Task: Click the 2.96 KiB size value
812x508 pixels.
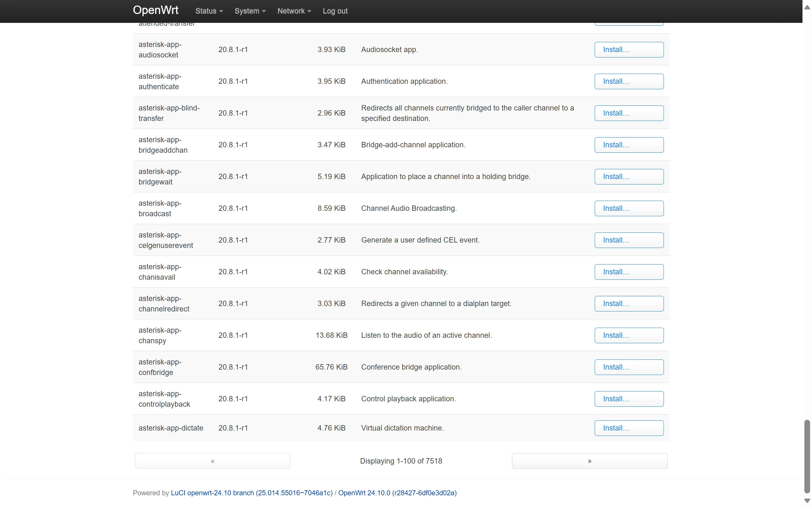Action: [x=331, y=113]
